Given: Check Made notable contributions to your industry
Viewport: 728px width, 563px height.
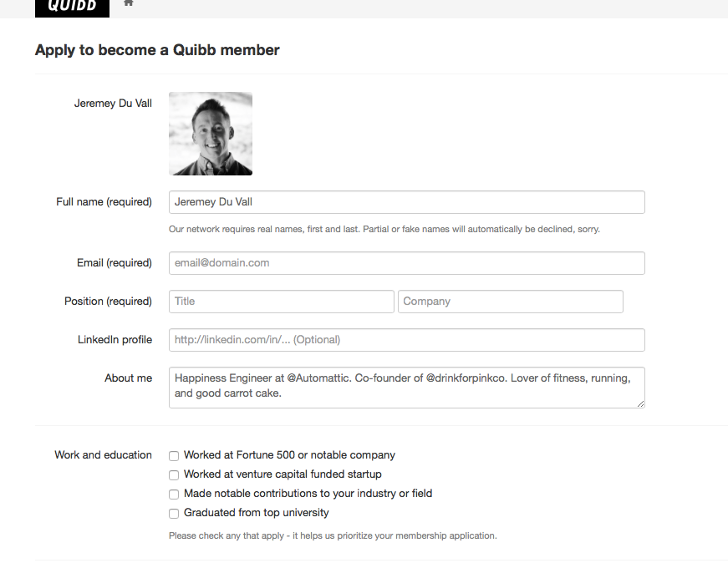Looking at the screenshot, I should pos(174,495).
